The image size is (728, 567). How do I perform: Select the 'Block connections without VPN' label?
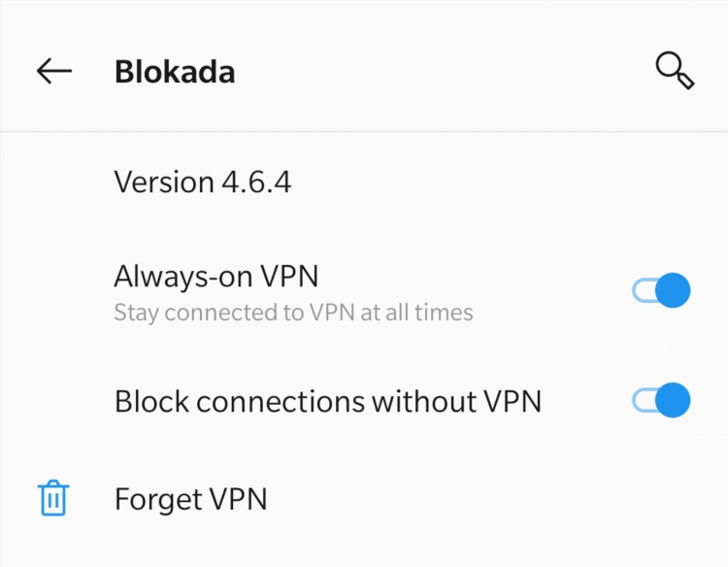328,401
